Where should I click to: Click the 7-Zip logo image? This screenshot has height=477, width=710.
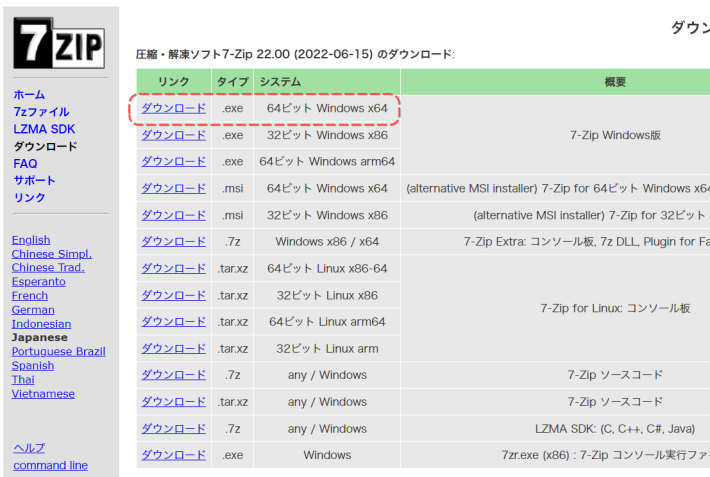[x=59, y=45]
